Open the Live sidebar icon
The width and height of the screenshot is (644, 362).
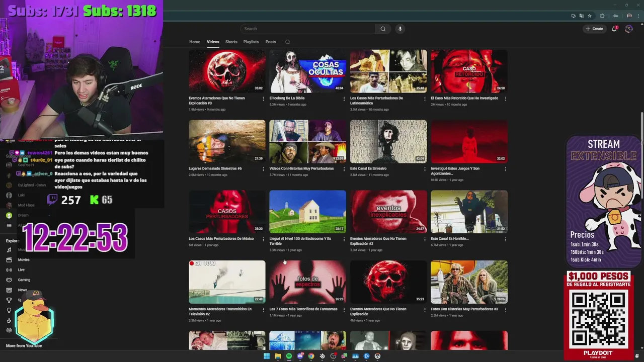(9, 270)
